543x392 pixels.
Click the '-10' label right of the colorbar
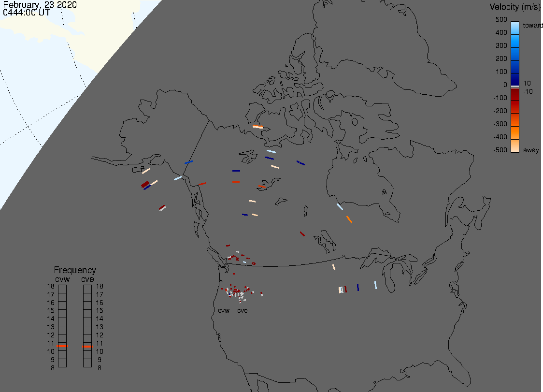click(528, 91)
